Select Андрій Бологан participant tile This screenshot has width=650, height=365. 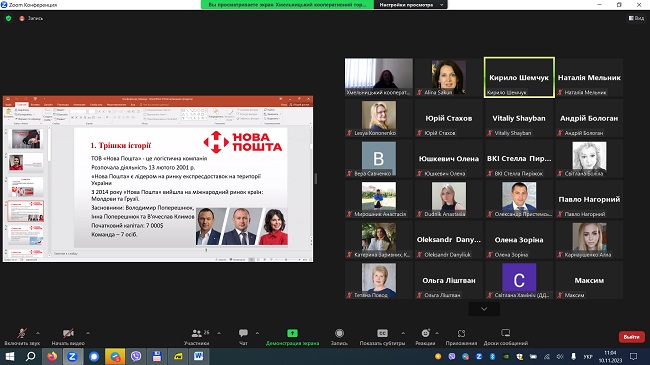pos(589,118)
